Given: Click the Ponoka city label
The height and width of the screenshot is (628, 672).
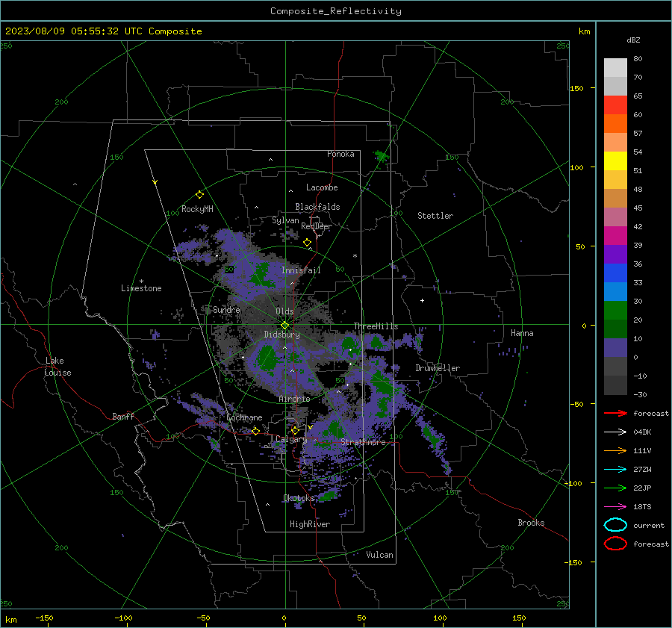Looking at the screenshot, I should [340, 154].
